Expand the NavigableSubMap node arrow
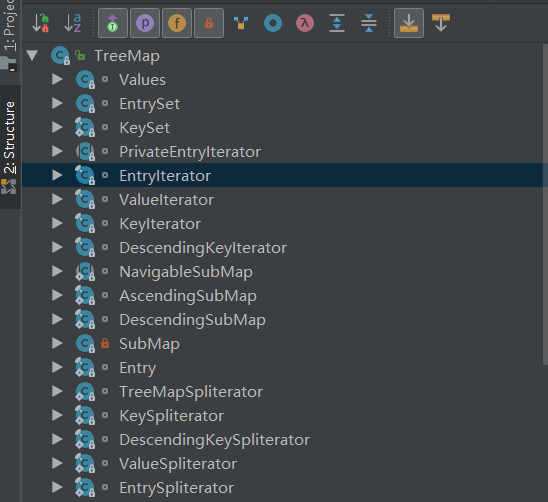Screen dimensions: 548x502 pos(57,271)
